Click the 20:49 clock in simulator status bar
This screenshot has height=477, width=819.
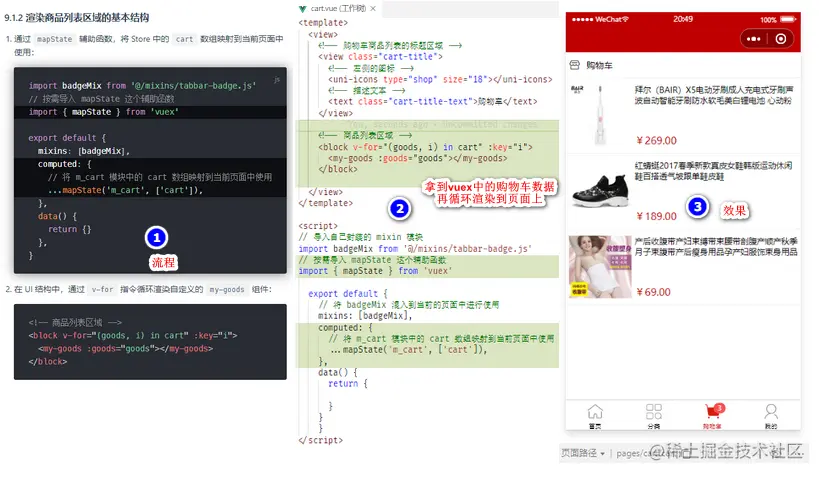click(x=683, y=19)
